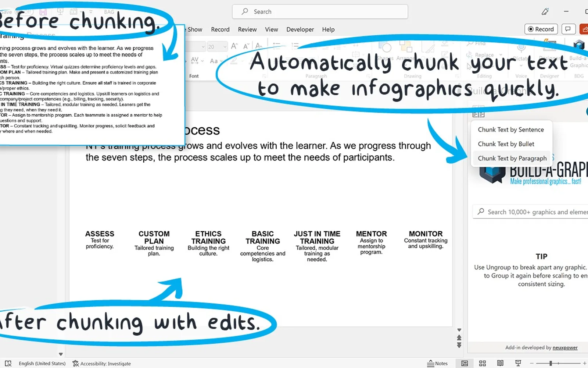Switch to the View tab
588x368 pixels.
[271, 29]
